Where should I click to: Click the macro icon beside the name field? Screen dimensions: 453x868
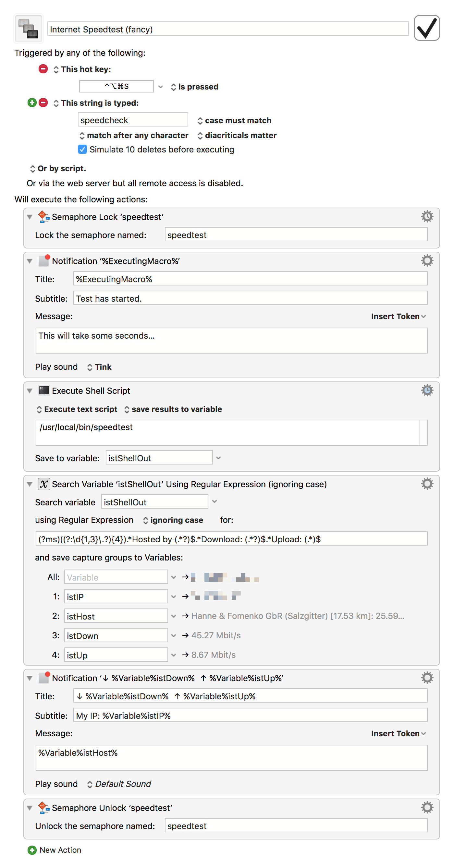click(28, 29)
